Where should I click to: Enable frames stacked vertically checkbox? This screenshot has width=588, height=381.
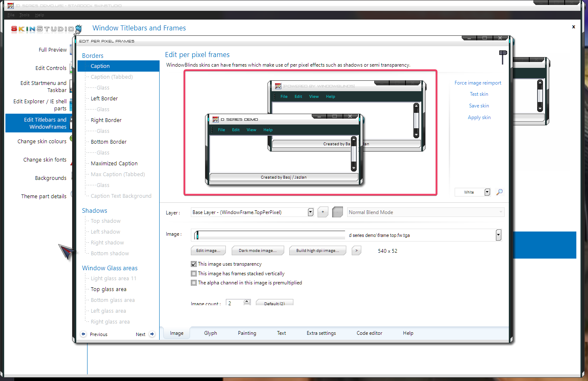(194, 274)
